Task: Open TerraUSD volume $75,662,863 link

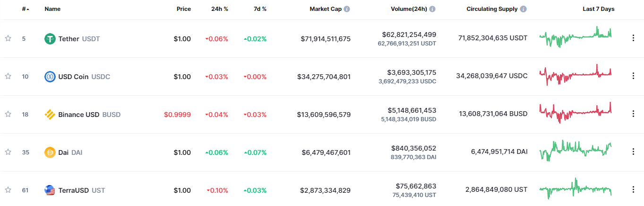Action: click(x=416, y=186)
